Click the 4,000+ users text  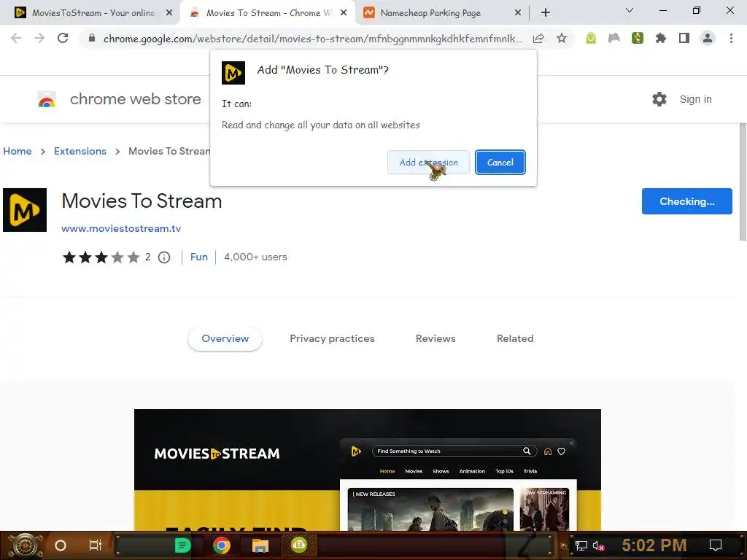coord(255,257)
